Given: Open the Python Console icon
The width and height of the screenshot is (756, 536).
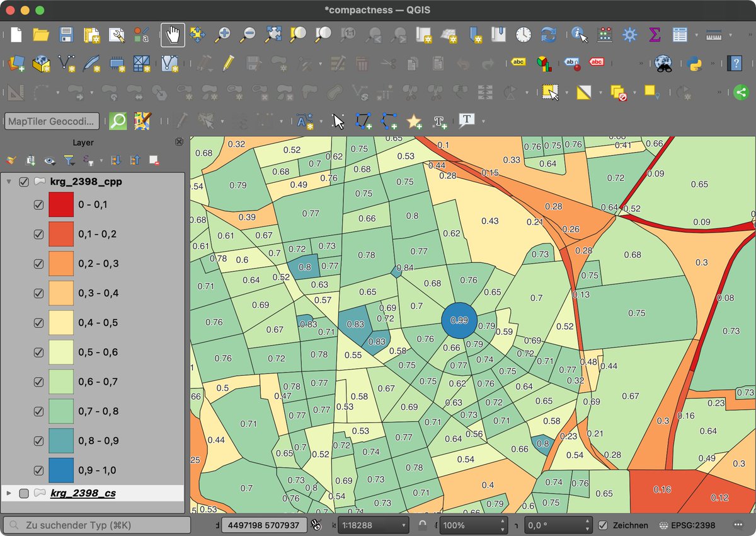Looking at the screenshot, I should point(694,63).
